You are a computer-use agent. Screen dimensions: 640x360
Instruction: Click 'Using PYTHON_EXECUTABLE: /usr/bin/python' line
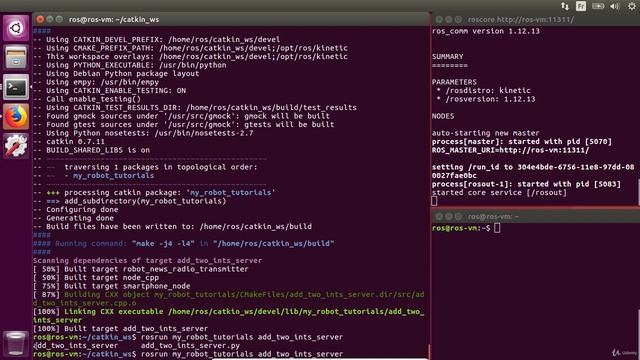[x=130, y=65]
